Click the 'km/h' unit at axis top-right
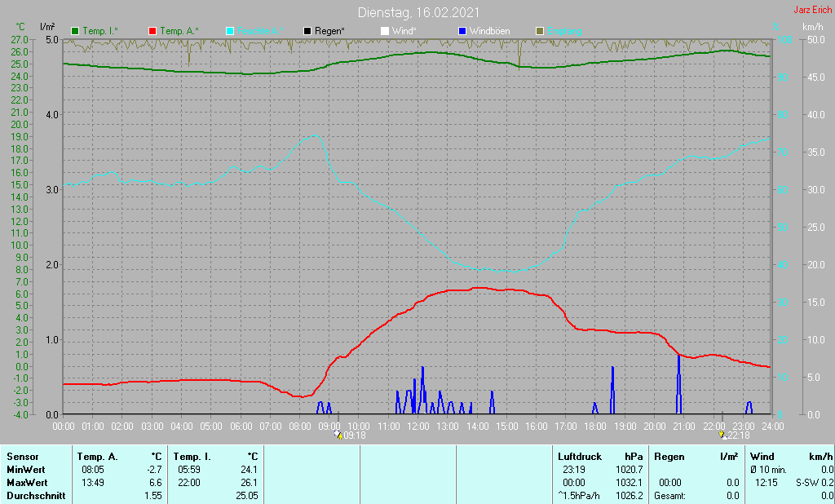Viewport: 835px width, 504px height. 812,27
